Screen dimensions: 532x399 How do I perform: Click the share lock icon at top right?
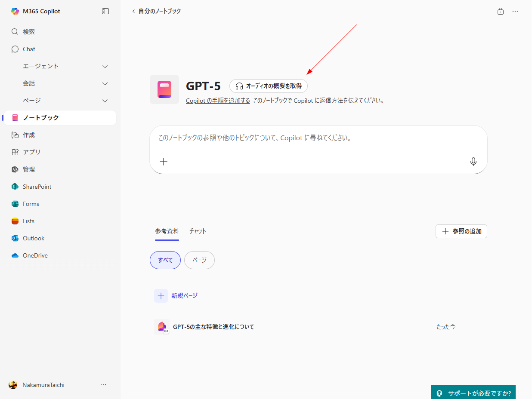click(x=501, y=11)
